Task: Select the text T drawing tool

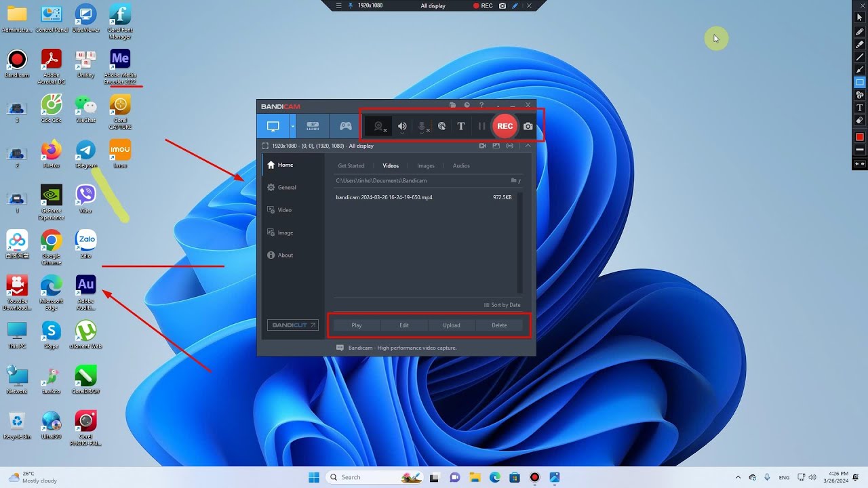Action: point(860,108)
